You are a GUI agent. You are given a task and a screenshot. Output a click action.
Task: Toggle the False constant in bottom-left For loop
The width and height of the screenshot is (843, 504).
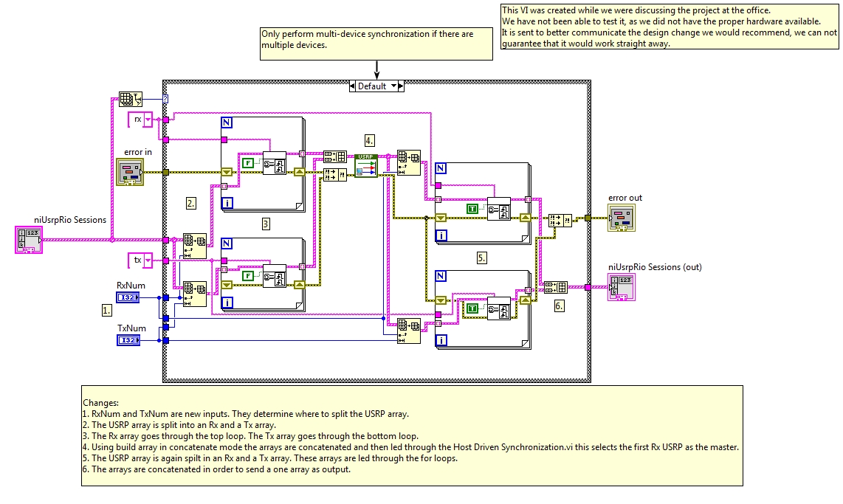pos(250,275)
